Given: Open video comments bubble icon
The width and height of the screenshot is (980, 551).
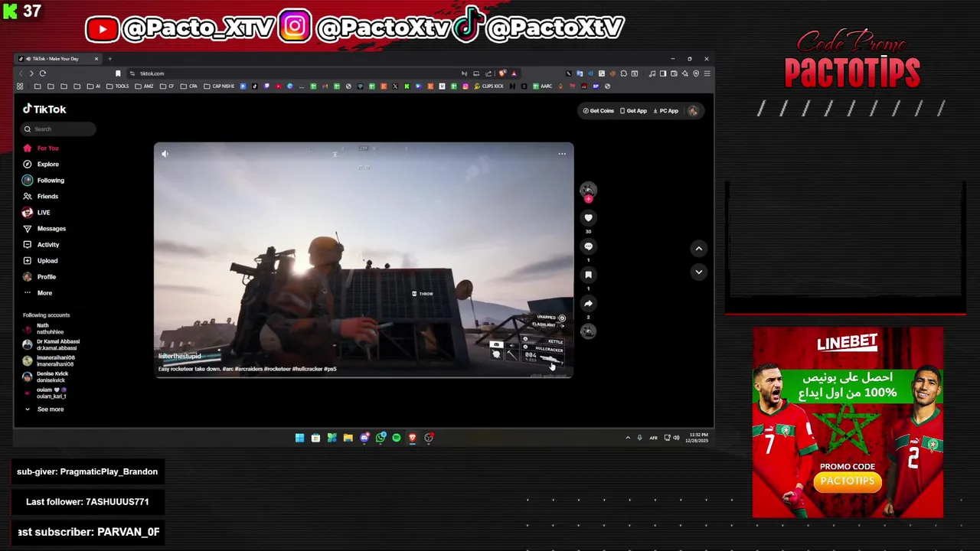Looking at the screenshot, I should pyautogui.click(x=588, y=246).
